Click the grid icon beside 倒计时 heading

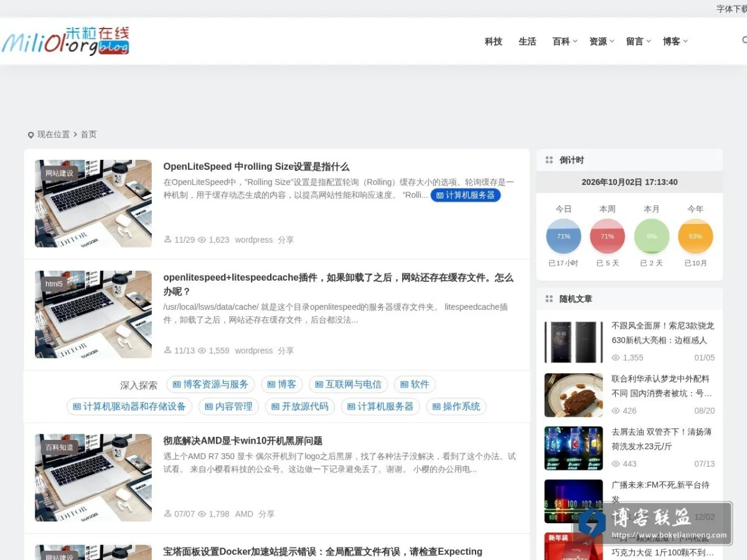pos(549,160)
